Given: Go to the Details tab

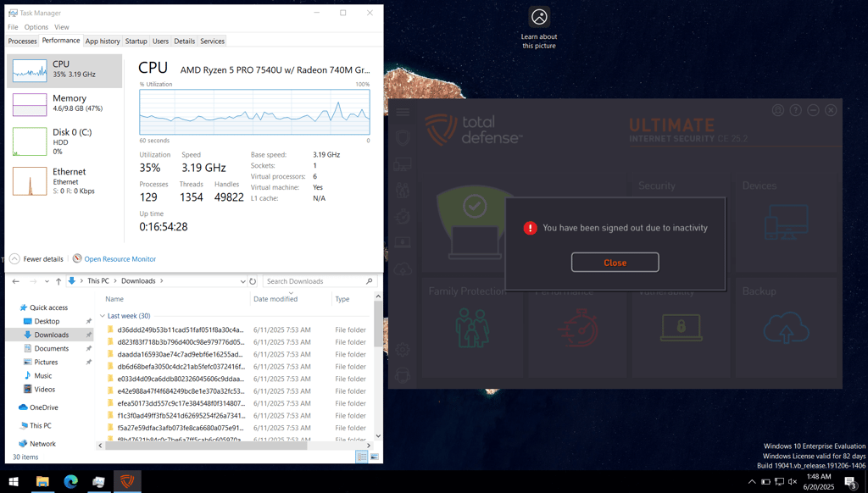Looking at the screenshot, I should pyautogui.click(x=184, y=41).
